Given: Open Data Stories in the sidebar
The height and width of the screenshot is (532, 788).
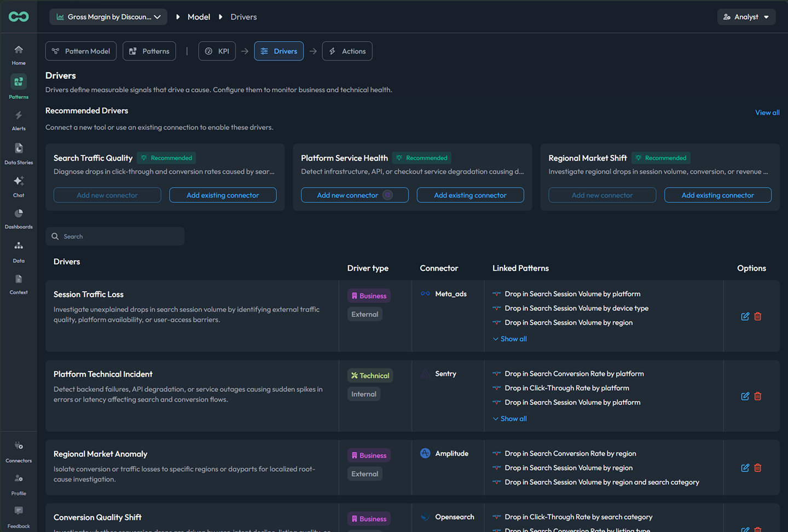Looking at the screenshot, I should pos(19,154).
